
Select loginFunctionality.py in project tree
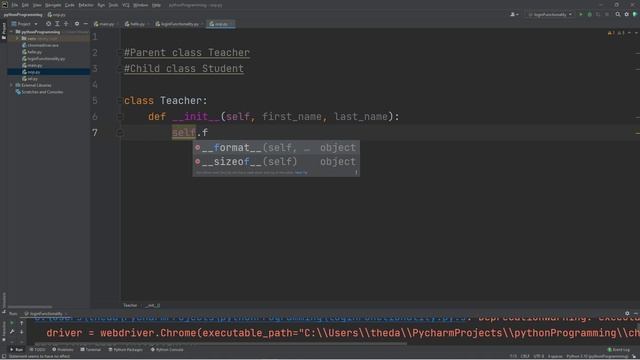[44, 59]
